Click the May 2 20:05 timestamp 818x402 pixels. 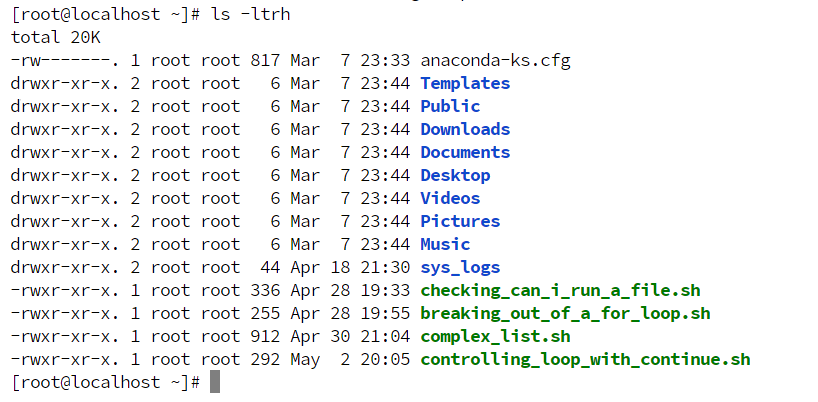[x=350, y=360]
